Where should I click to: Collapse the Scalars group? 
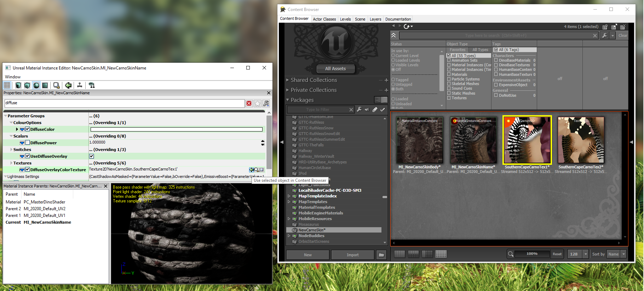click(x=11, y=136)
